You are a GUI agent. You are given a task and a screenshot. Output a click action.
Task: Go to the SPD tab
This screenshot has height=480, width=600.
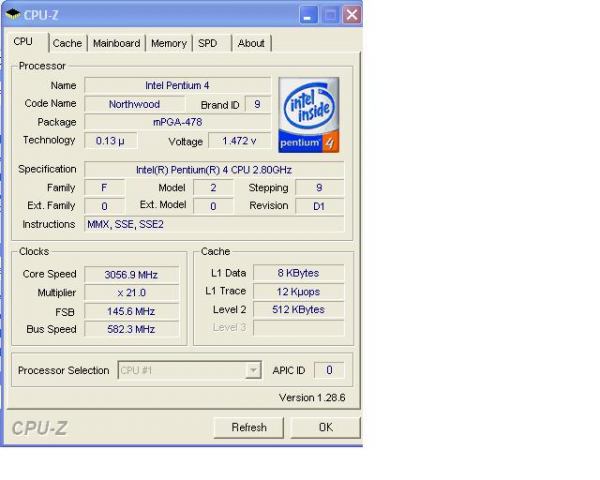click(x=212, y=43)
